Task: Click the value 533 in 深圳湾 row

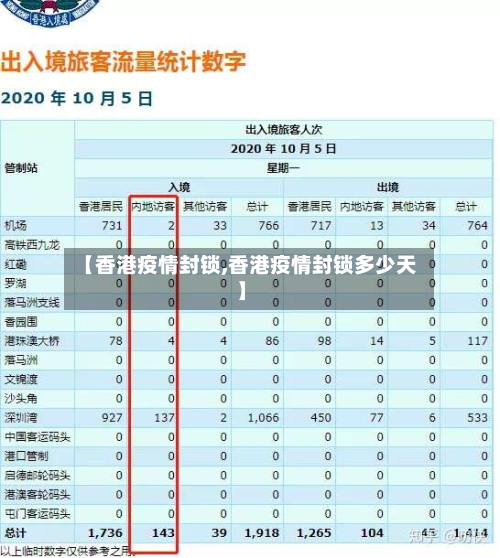Action: pyautogui.click(x=478, y=418)
